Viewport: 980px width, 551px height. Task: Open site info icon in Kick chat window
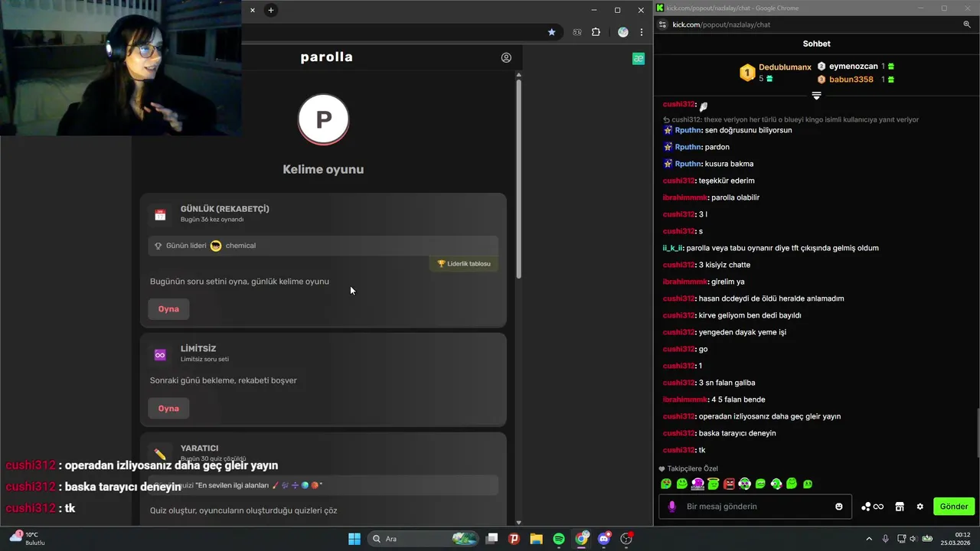click(663, 24)
